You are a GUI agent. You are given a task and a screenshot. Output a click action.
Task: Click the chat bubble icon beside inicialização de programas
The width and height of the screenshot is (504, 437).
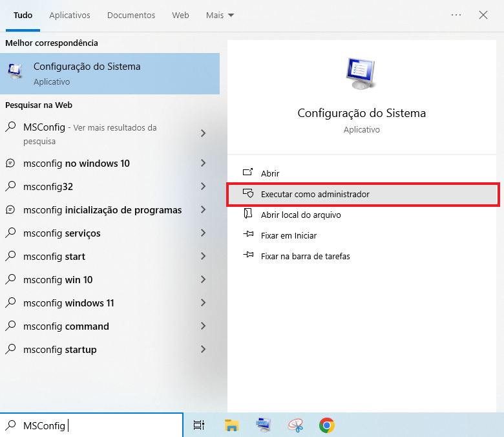coord(10,210)
